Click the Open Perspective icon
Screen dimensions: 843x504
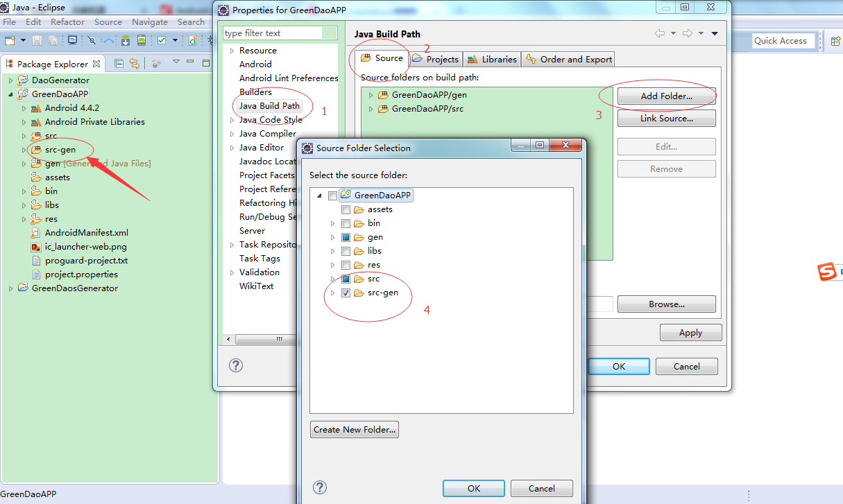(x=836, y=41)
